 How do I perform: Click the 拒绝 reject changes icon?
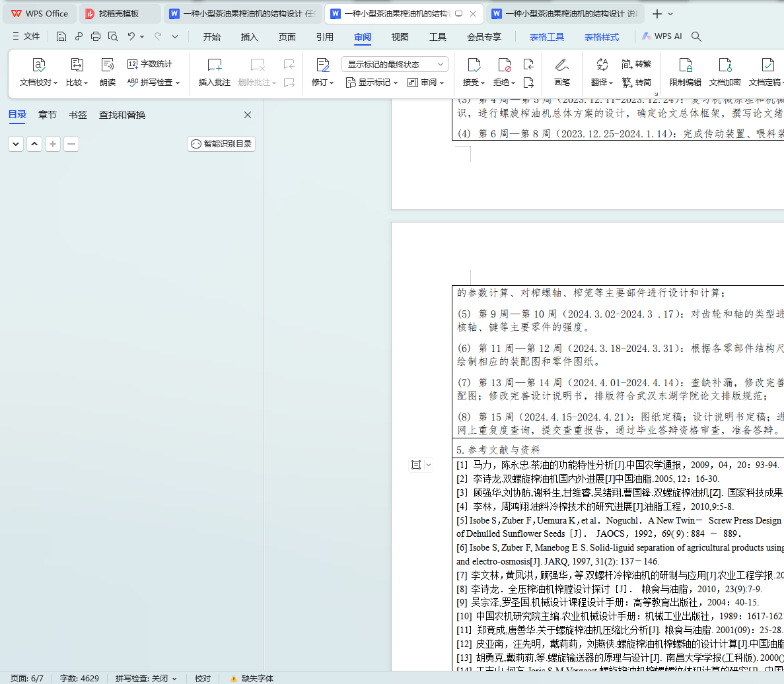click(504, 65)
